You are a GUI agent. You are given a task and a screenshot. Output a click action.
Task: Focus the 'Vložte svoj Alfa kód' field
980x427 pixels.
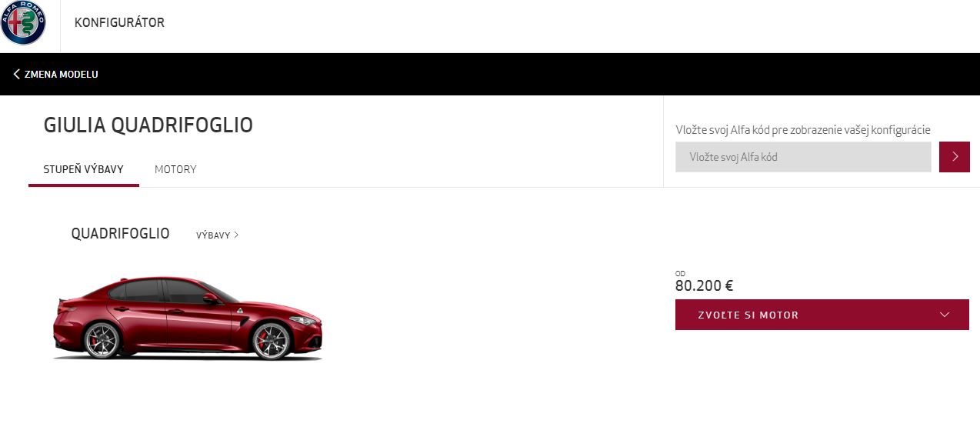(803, 157)
